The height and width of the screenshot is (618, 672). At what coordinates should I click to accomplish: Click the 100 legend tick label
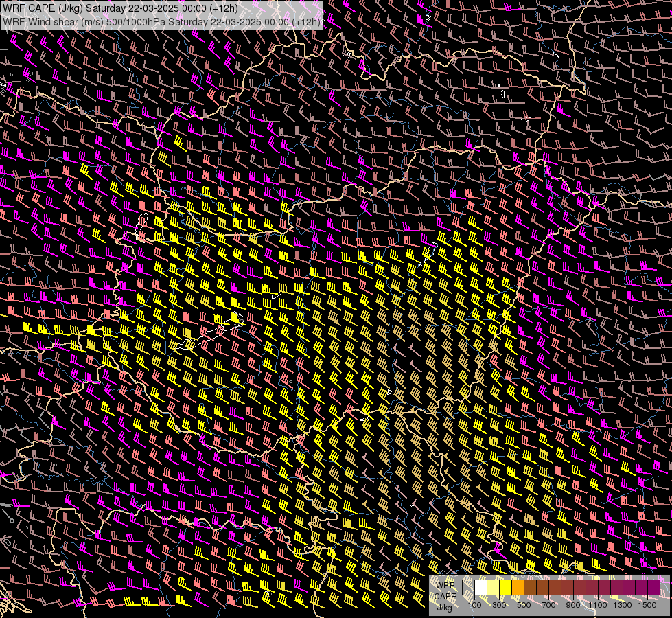click(474, 605)
